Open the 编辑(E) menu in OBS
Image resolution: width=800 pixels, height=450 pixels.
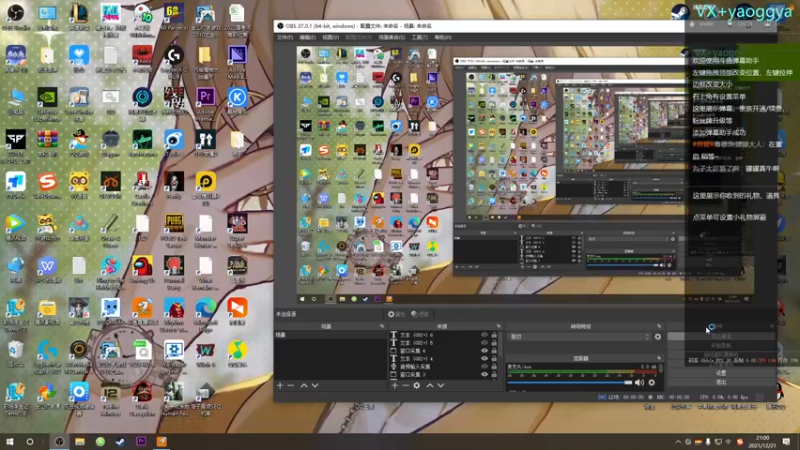(x=307, y=37)
